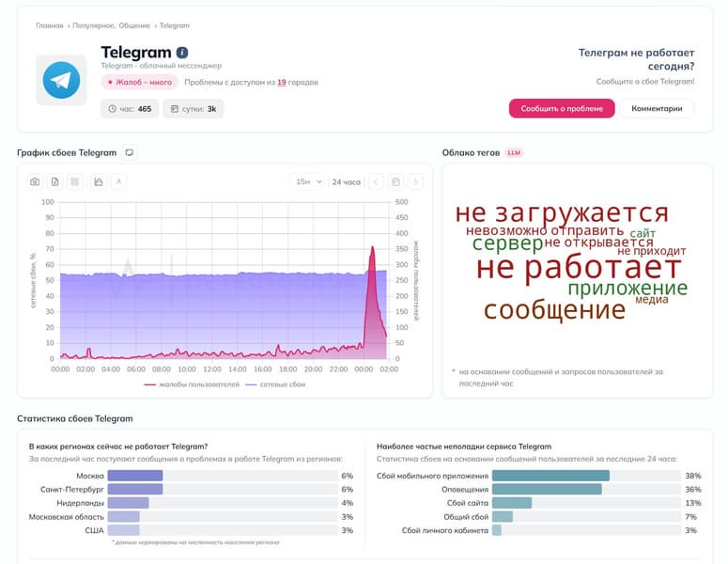Open the 15м interval dropdown
Image resolution: width=728 pixels, height=564 pixels.
pos(308,181)
